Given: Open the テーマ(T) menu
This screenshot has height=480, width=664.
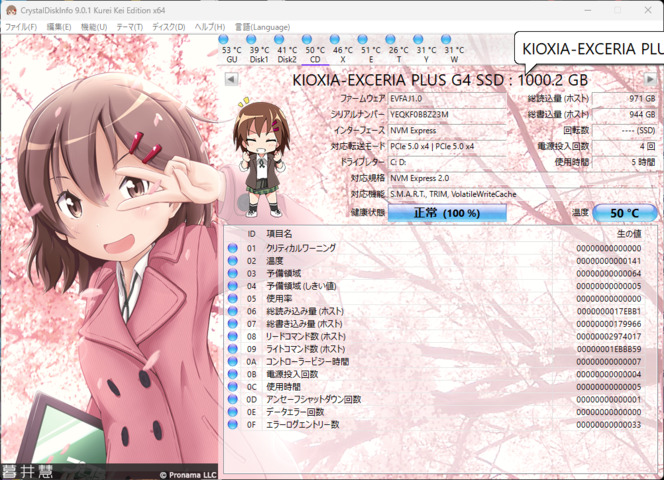Looking at the screenshot, I should [130, 27].
